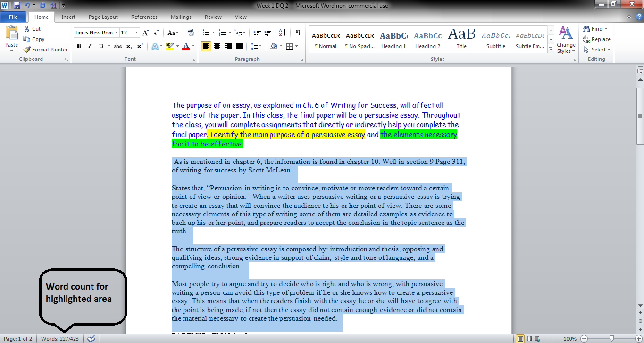Apply strikethrough to selected text
Screen dimensions: 644x343
(x=117, y=46)
